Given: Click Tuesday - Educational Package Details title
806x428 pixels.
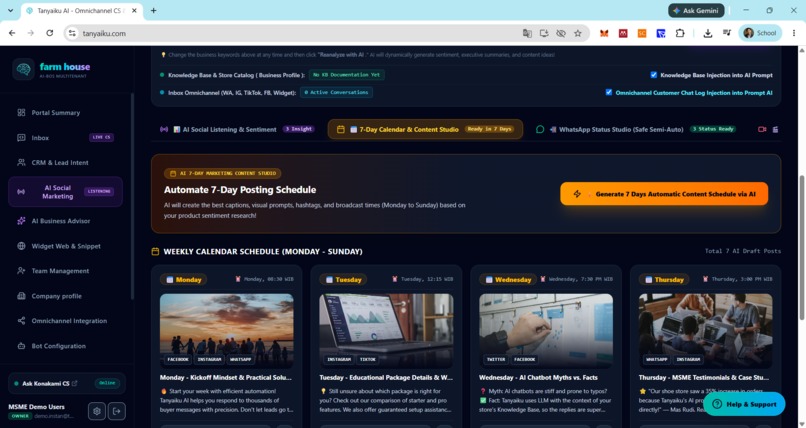Looking at the screenshot, I should point(386,378).
